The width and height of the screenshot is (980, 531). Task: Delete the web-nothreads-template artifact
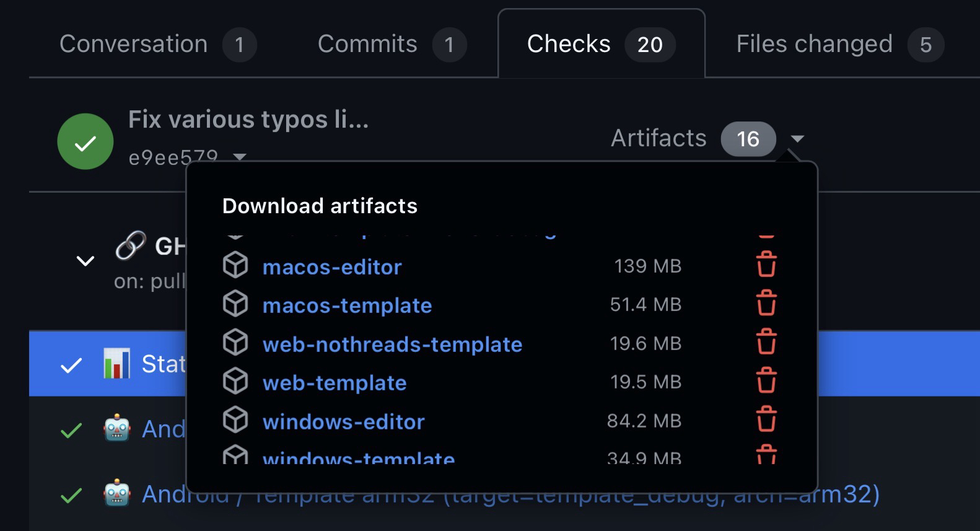(766, 343)
